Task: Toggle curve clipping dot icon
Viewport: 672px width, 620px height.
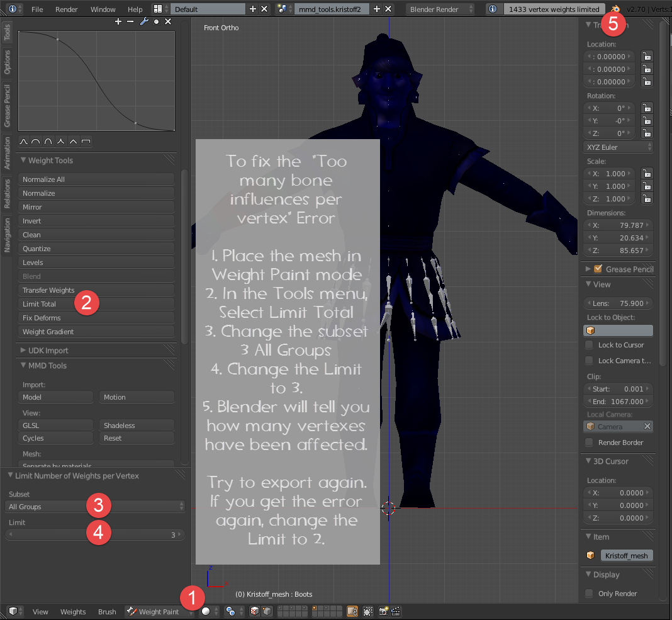Action: point(157,21)
